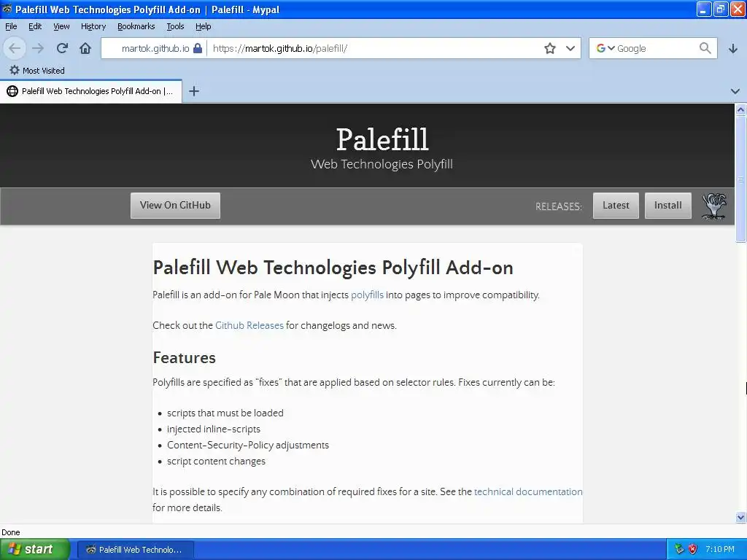The height and width of the screenshot is (560, 747).
Task: Click the Palefill mascot logo image
Action: pyautogui.click(x=713, y=206)
